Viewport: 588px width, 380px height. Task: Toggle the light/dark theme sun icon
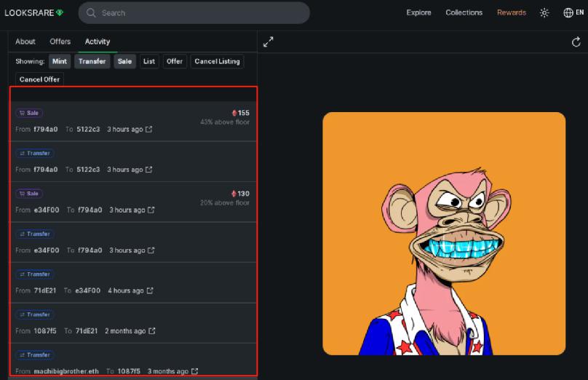click(x=544, y=13)
